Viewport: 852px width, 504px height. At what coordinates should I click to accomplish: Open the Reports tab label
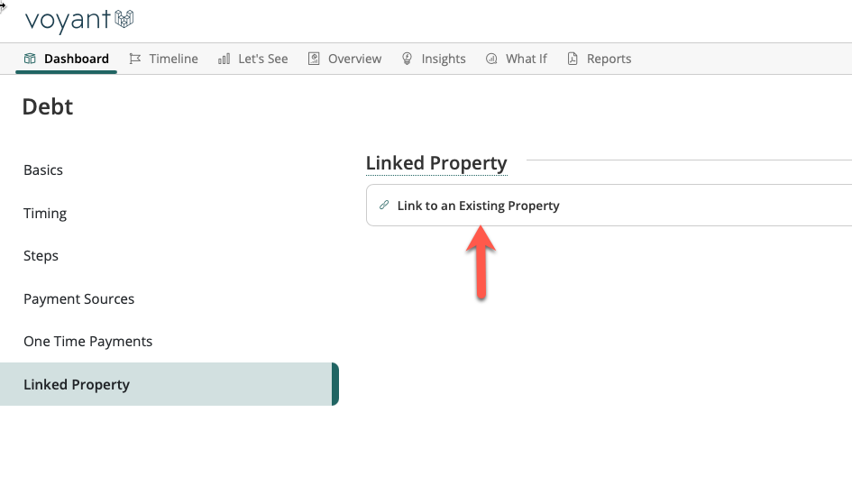coord(609,59)
